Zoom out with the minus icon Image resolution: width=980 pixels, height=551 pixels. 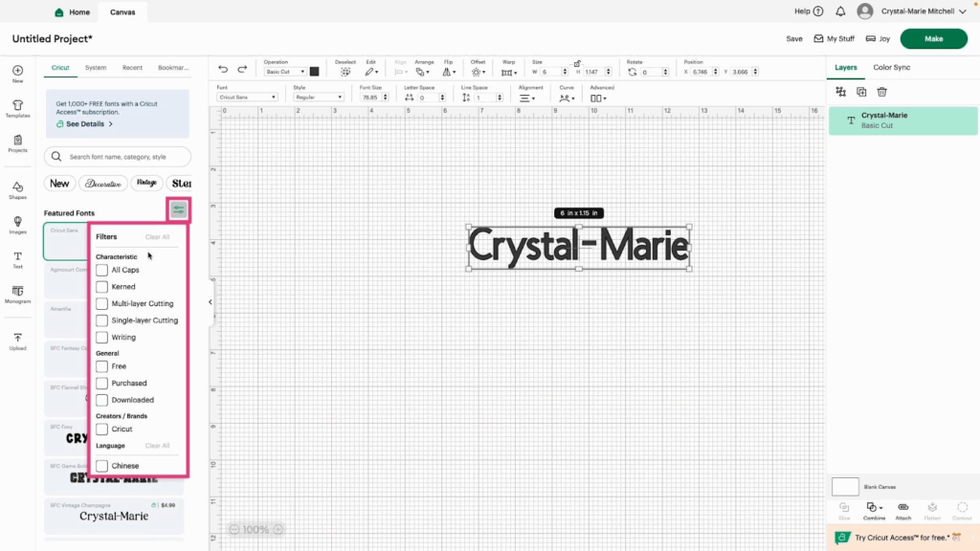(x=234, y=529)
